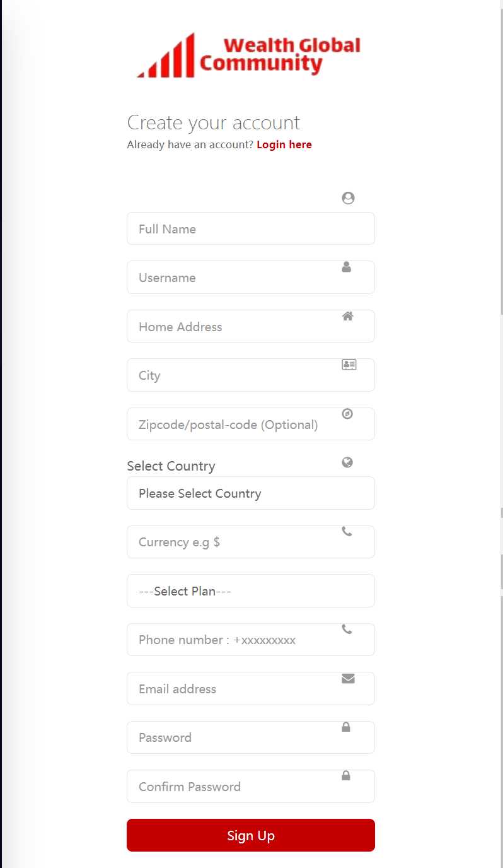
Task: Focus the Currency e.g $ input field
Action: (x=251, y=542)
